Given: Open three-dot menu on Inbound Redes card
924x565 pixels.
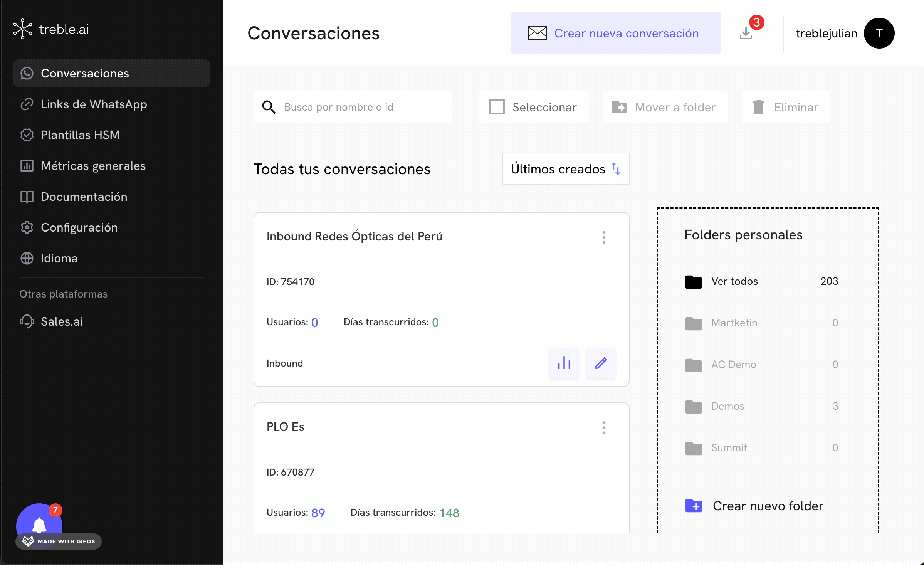Looking at the screenshot, I should click(604, 237).
